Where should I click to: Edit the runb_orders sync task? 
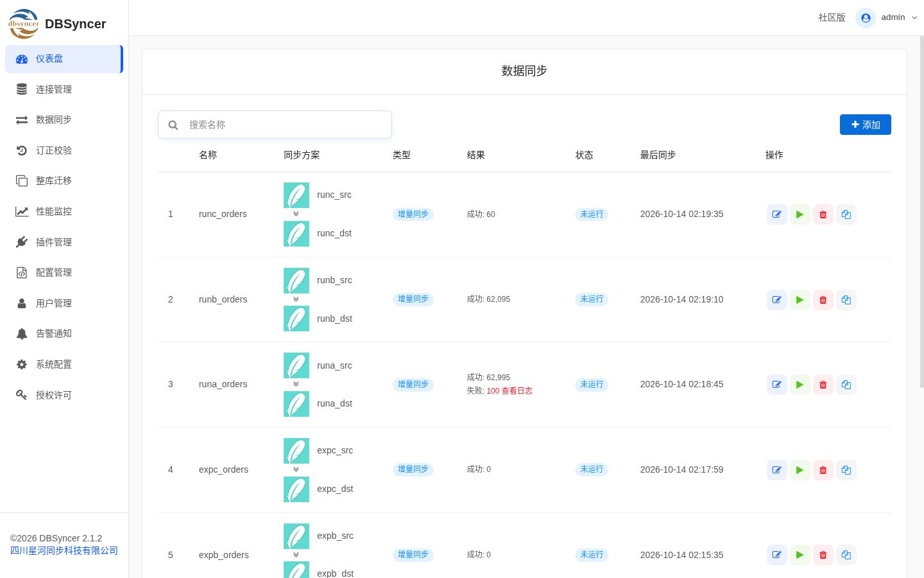coord(777,300)
